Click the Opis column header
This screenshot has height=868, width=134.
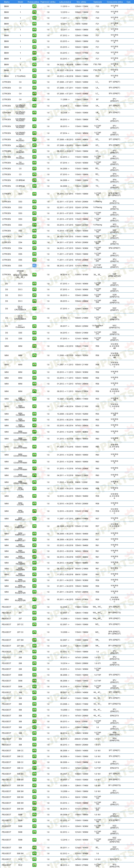(129, 2)
